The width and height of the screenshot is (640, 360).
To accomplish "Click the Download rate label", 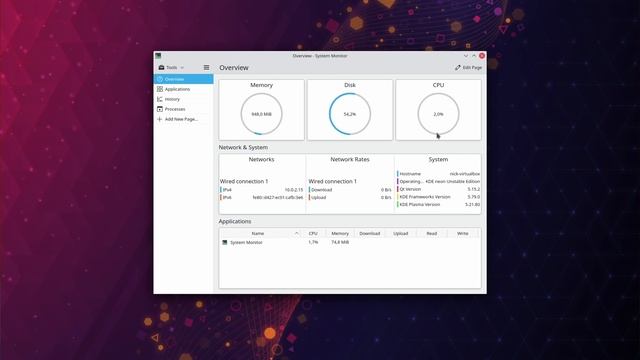I will pyautogui.click(x=322, y=190).
